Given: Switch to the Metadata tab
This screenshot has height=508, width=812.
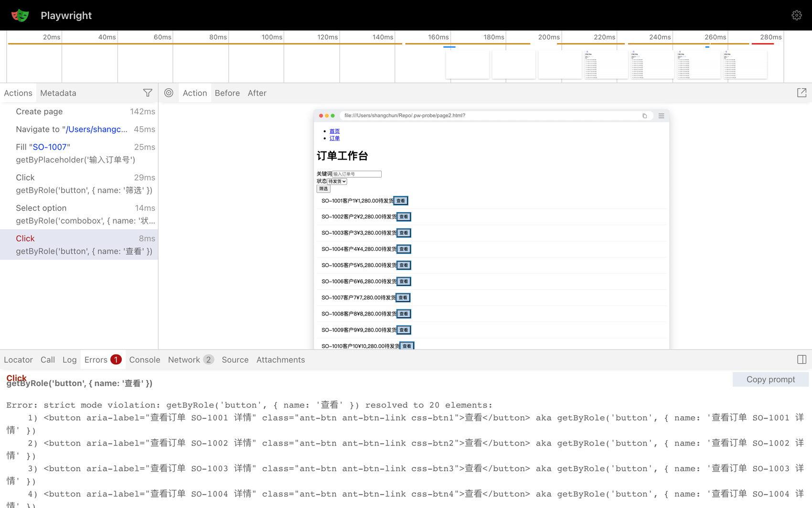Looking at the screenshot, I should [x=58, y=93].
